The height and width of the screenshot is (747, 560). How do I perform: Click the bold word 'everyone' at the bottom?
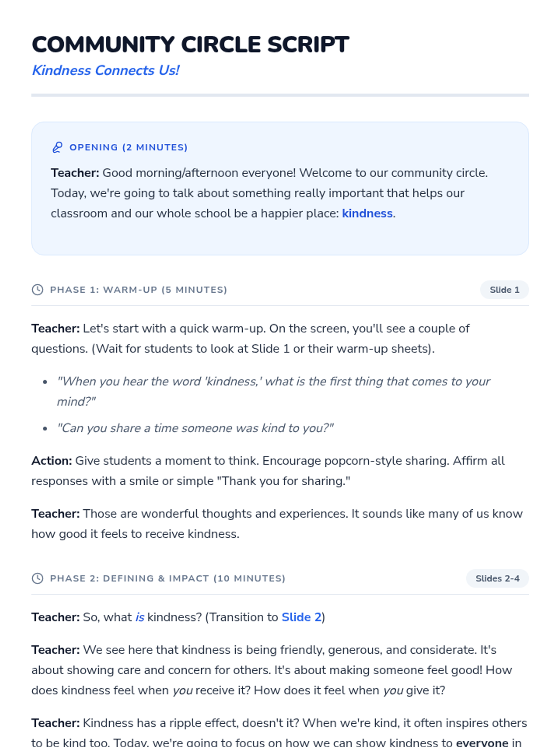482,742
